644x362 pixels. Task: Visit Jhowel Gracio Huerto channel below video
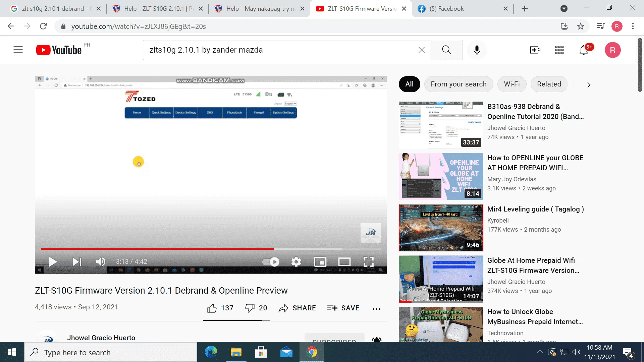click(101, 338)
